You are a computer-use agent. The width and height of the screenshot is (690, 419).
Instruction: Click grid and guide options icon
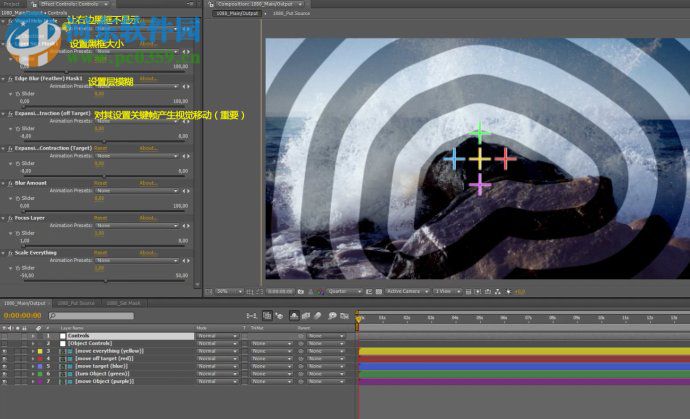250,291
